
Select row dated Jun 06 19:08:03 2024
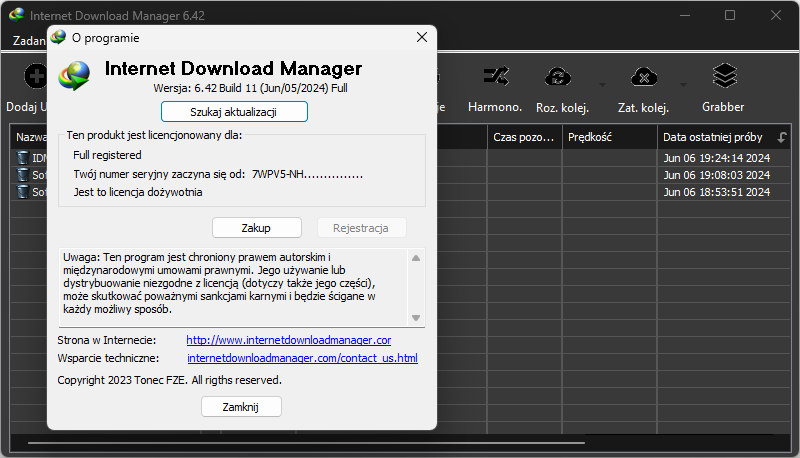click(716, 175)
